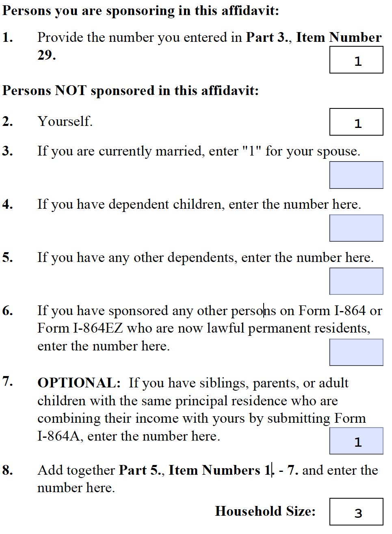The width and height of the screenshot is (392, 534).
Task: Click the Item 7 optional I-864A field
Action: [x=356, y=441]
